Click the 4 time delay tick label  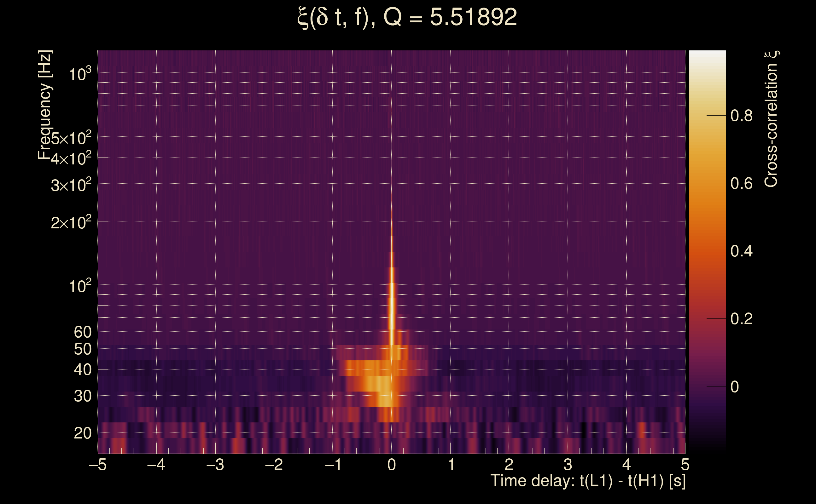tap(626, 465)
